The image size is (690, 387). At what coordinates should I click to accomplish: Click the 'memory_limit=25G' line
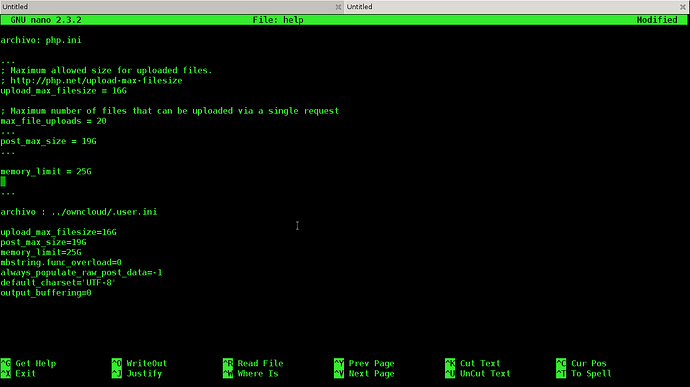[x=41, y=252]
